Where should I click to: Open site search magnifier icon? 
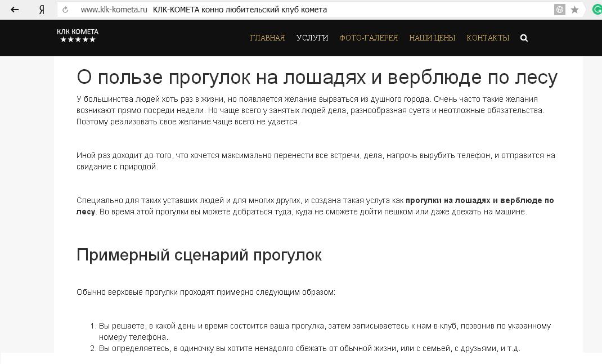tap(524, 38)
